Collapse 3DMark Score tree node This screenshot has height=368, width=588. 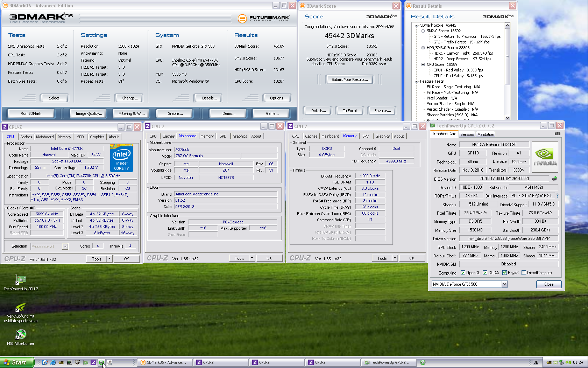pos(416,25)
